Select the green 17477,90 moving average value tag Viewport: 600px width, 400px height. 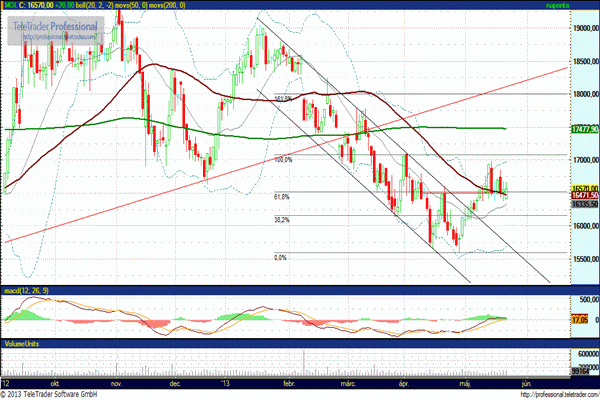click(x=585, y=129)
